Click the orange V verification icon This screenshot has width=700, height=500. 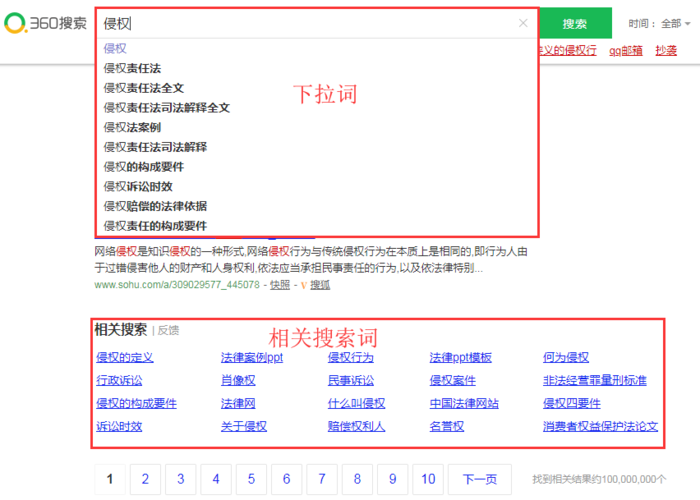(304, 285)
